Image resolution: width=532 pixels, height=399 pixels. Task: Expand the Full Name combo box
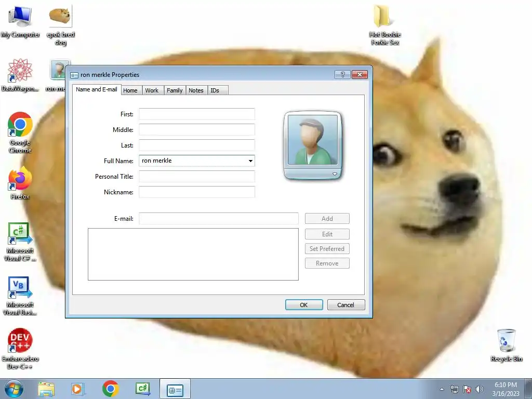[250, 161]
